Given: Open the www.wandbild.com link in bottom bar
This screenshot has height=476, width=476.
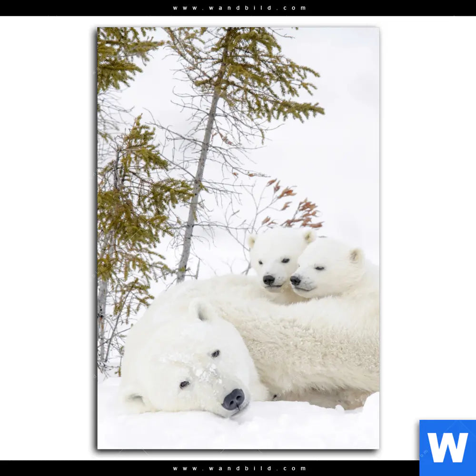Looking at the screenshot, I should (x=239, y=468).
